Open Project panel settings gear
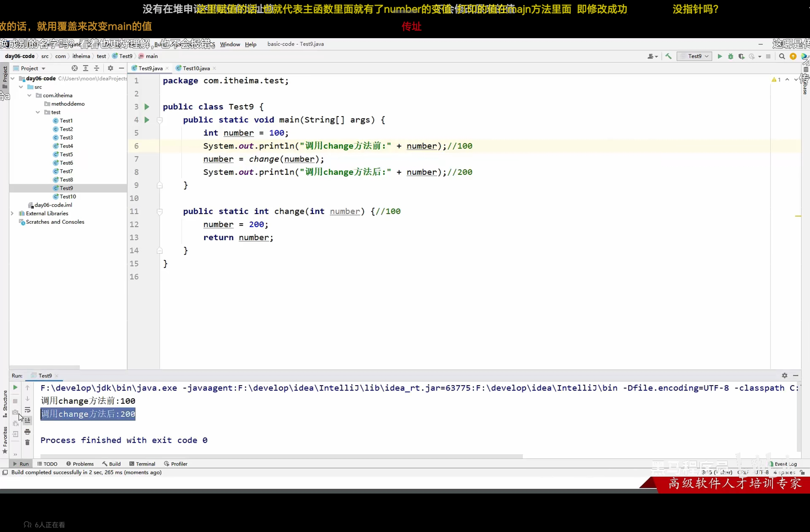Screen dimensions: 810x532 click(x=110, y=68)
